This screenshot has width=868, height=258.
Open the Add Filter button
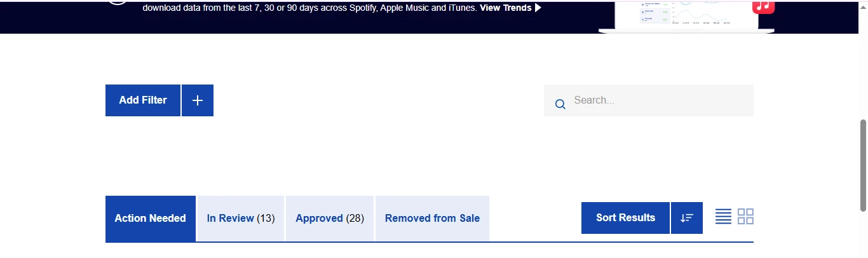click(143, 100)
